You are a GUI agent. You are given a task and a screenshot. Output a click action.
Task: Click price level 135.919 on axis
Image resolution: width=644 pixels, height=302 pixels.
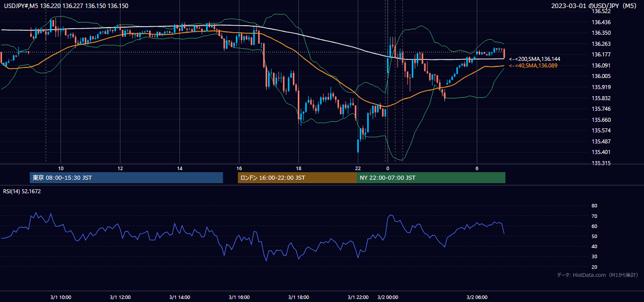[601, 88]
